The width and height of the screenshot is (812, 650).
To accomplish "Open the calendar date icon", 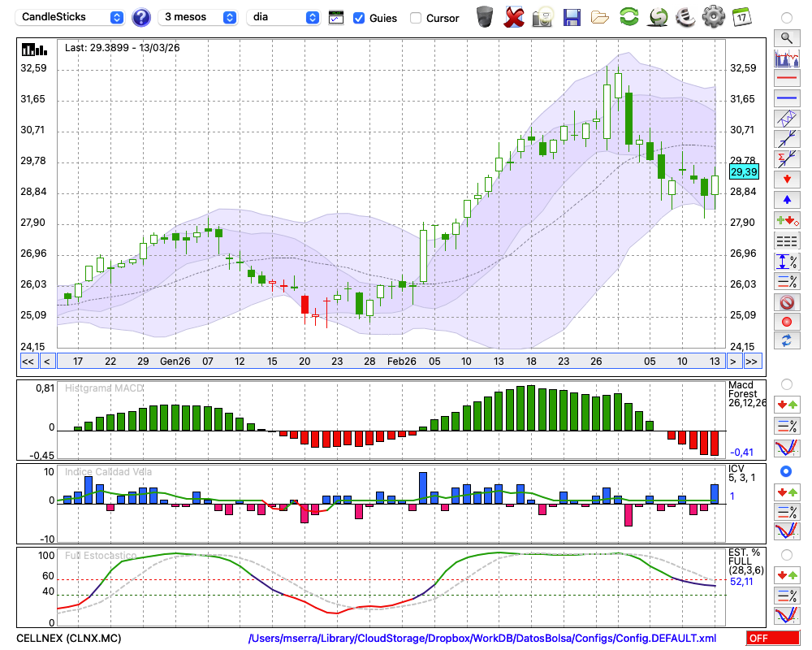I will [x=741, y=16].
